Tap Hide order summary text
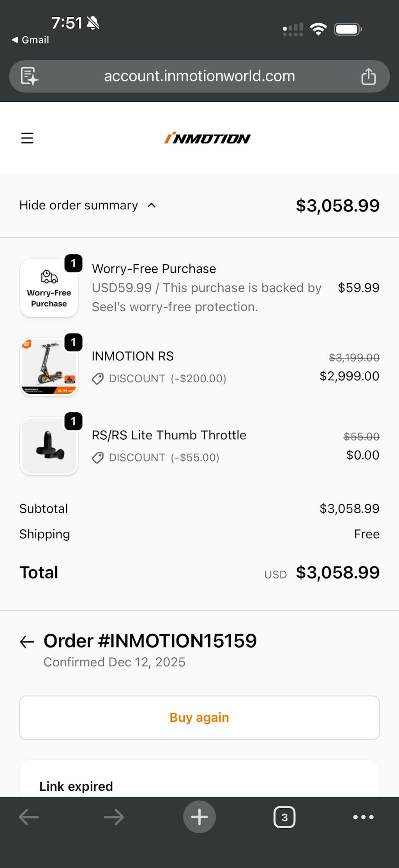Viewport: 399px width, 868px height. (79, 205)
